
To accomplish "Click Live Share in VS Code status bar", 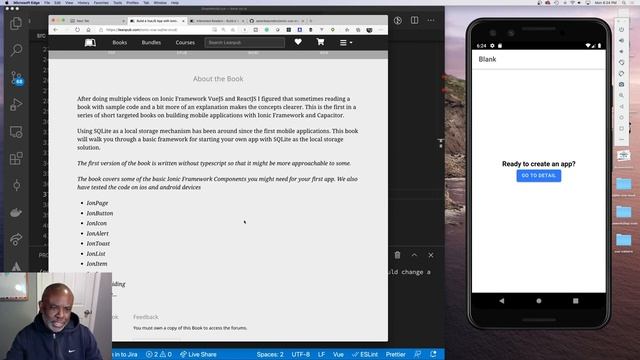I will 198,354.
